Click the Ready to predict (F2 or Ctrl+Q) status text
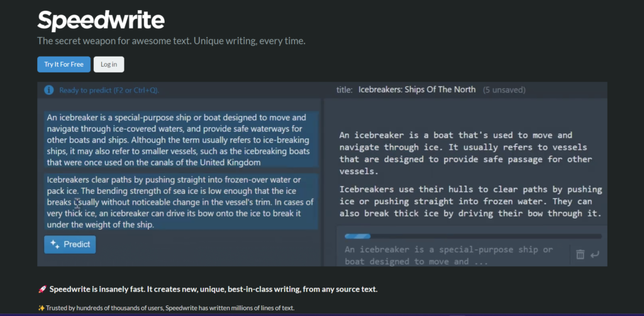 (109, 91)
